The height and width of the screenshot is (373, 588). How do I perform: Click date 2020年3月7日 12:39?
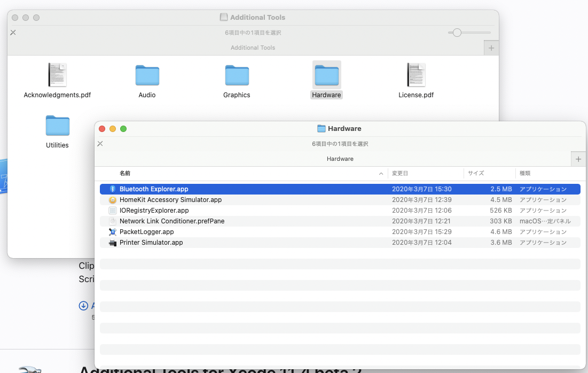422,200
